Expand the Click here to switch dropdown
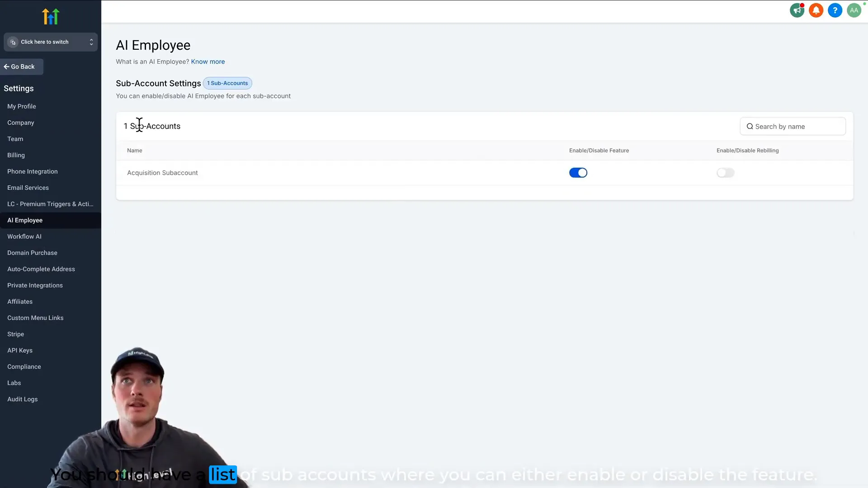Viewport: 868px width, 488px height. coord(51,42)
